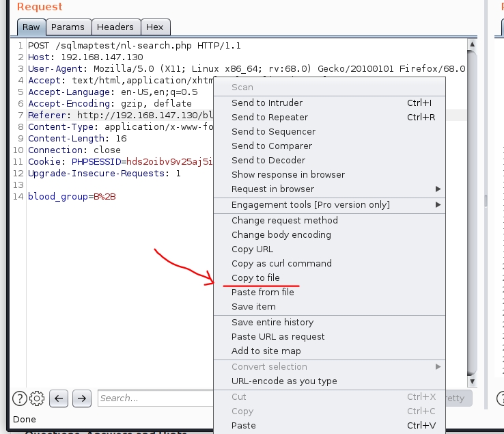Open the search settings gear icon
This screenshot has height=434, width=504.
pyautogui.click(x=37, y=398)
